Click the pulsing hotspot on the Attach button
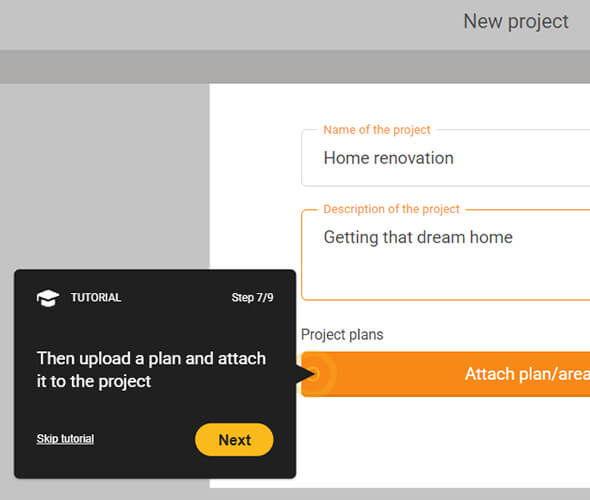Viewport: 590px width, 500px height. click(x=315, y=374)
